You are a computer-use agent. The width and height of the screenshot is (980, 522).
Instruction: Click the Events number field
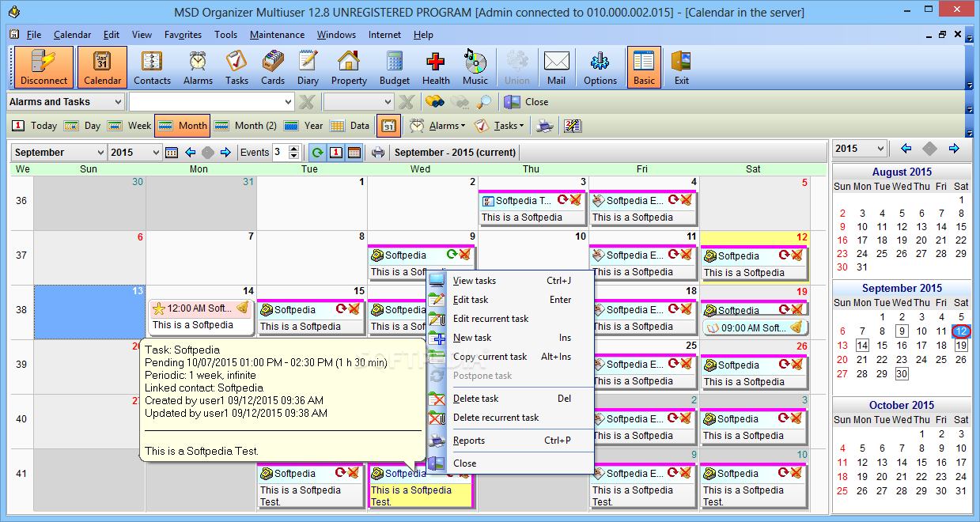pyautogui.click(x=280, y=152)
